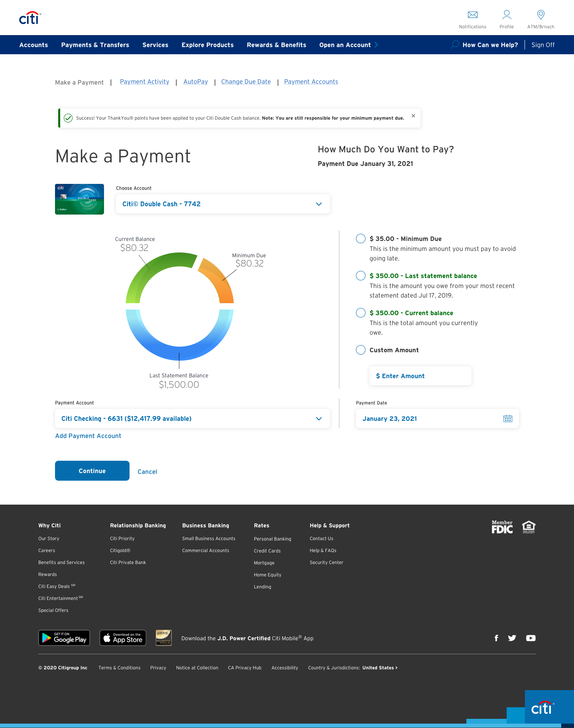This screenshot has height=728, width=574.
Task: Click Sign Off in header
Action: coord(543,45)
